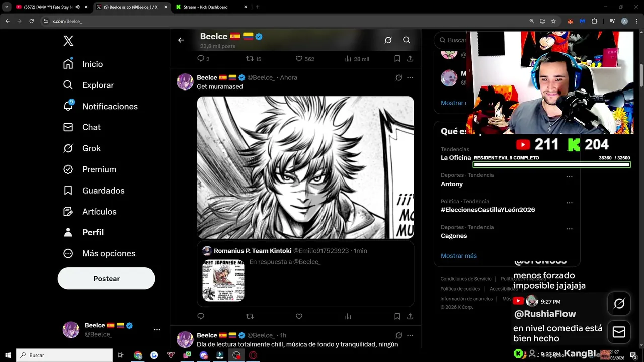Screen dimensions: 644x362
Task: Open the X logo home icon
Action: coord(68,41)
